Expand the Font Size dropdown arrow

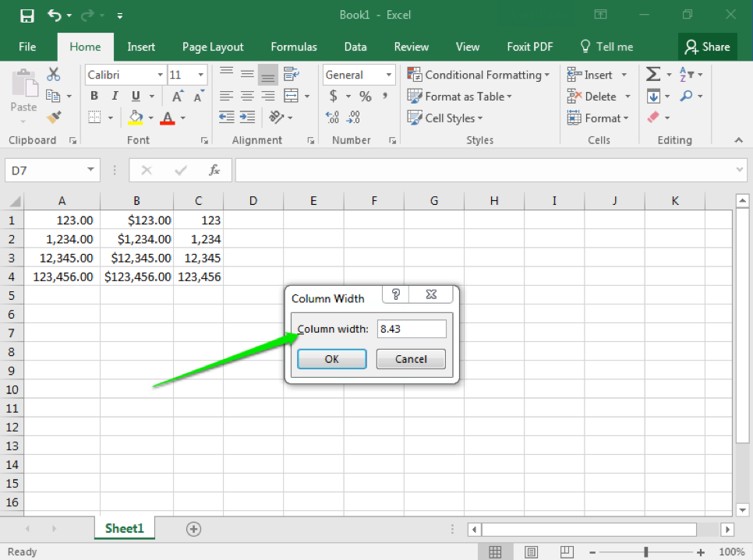[x=200, y=74]
